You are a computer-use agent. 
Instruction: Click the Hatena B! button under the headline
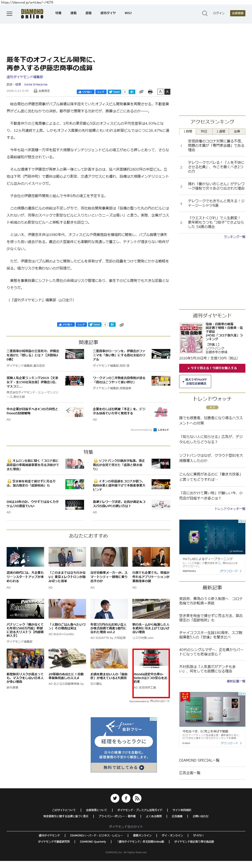pos(132,92)
